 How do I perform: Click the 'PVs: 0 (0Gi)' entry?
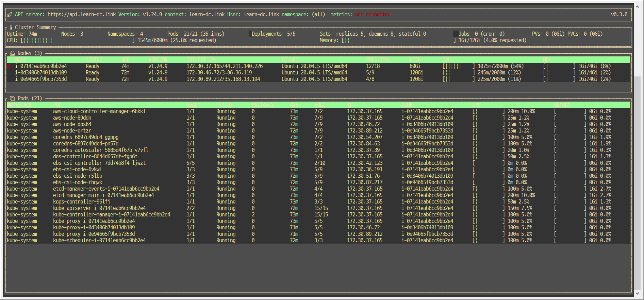[548, 34]
